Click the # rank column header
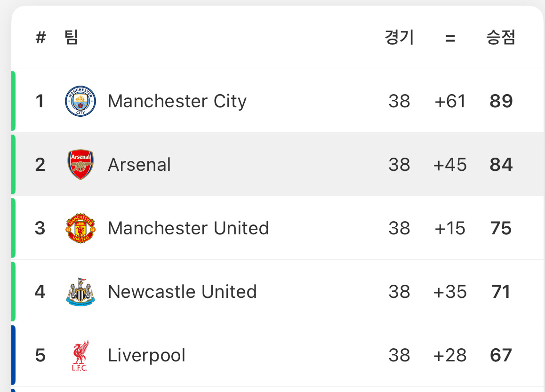545x392 pixels. pyautogui.click(x=40, y=38)
